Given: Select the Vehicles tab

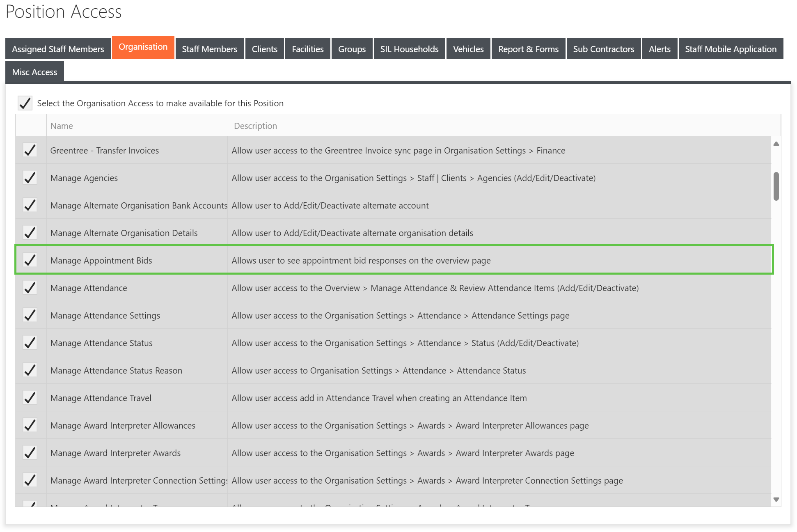Looking at the screenshot, I should click(468, 49).
